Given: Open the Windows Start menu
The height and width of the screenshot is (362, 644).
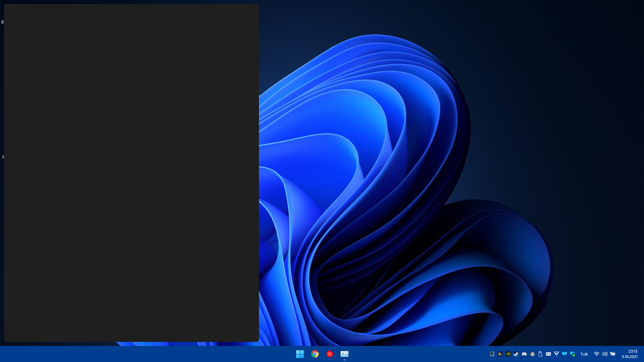Looking at the screenshot, I should coord(300,354).
